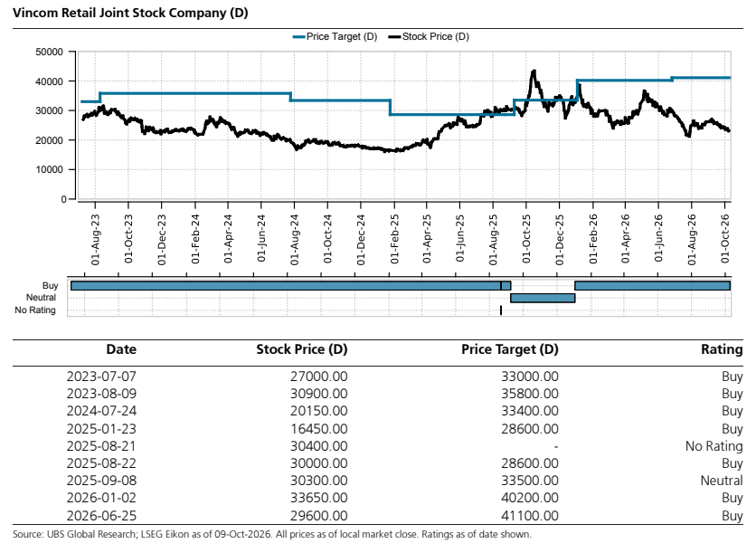This screenshot has width=756, height=553.
Task: Select the 2025-09-08 Neutral rating cell
Action: 722,481
